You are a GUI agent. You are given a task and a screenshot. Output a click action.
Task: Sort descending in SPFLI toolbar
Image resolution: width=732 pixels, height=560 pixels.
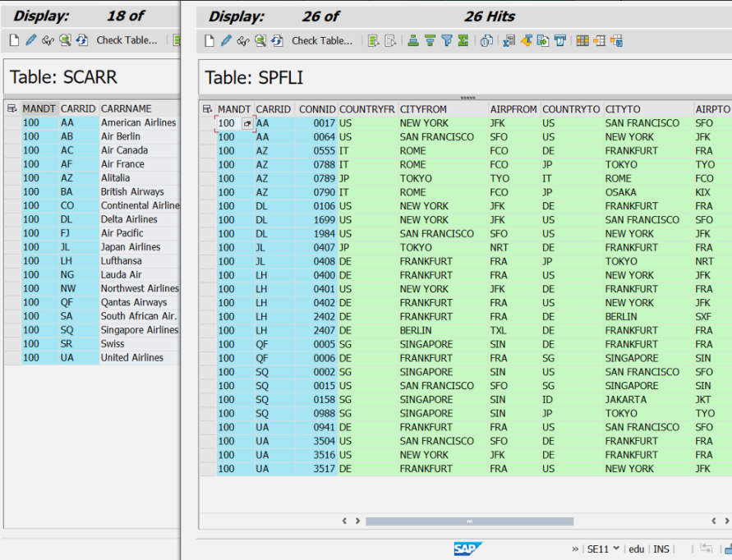(x=430, y=41)
